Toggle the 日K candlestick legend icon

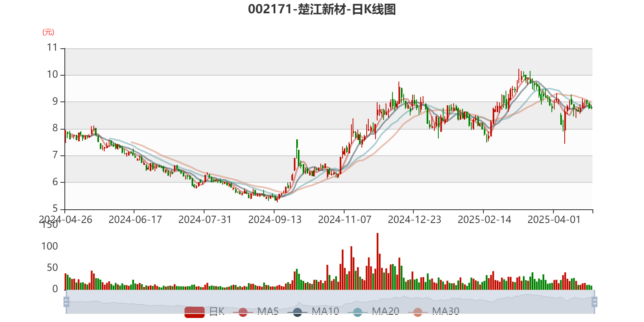click(195, 312)
